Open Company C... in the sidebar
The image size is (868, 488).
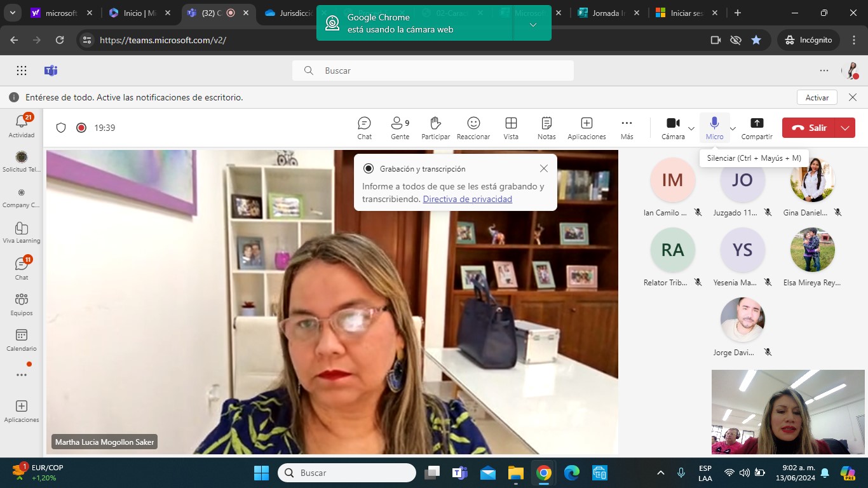coord(22,197)
